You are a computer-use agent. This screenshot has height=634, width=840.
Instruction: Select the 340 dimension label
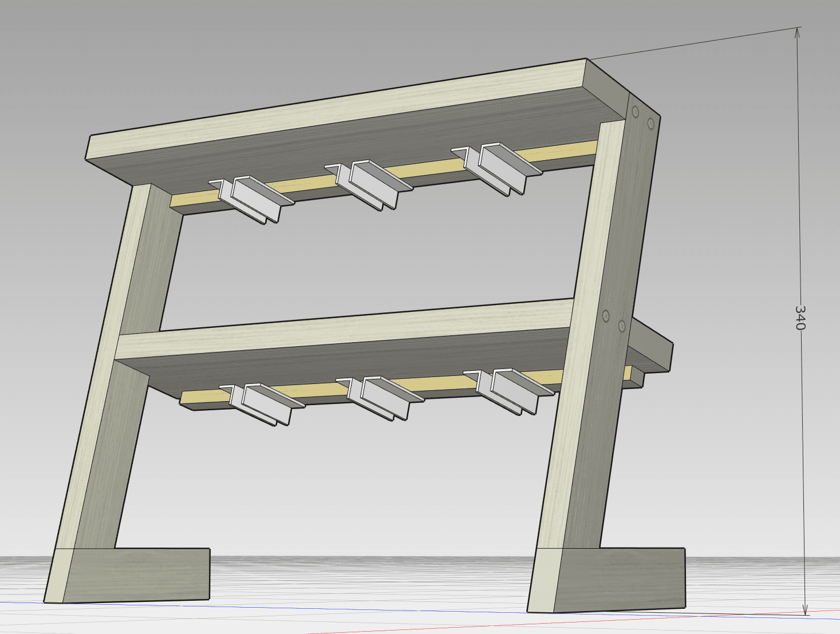pyautogui.click(x=800, y=318)
